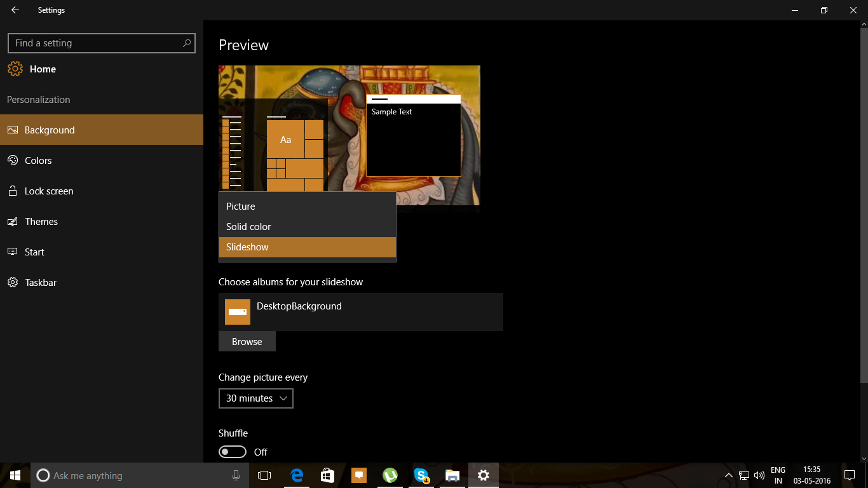This screenshot has height=488, width=868.
Task: Open Lock screen settings
Action: coord(48,191)
